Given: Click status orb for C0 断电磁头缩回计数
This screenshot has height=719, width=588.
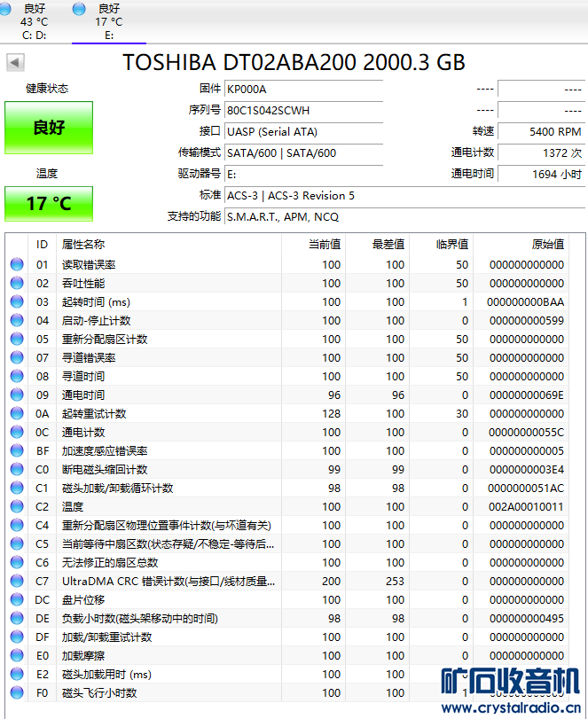Looking at the screenshot, I should (17, 470).
